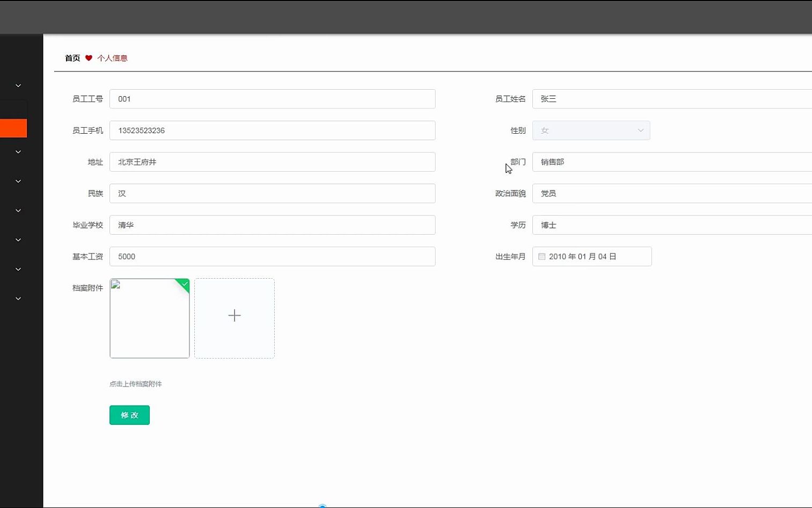Screen dimensions: 812x508
Task: Expand the topmost sidebar chevron menu
Action: (x=18, y=86)
